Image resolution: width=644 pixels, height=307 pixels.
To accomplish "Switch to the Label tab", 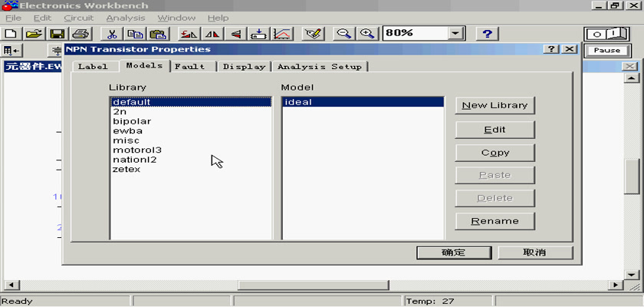I will pos(95,67).
